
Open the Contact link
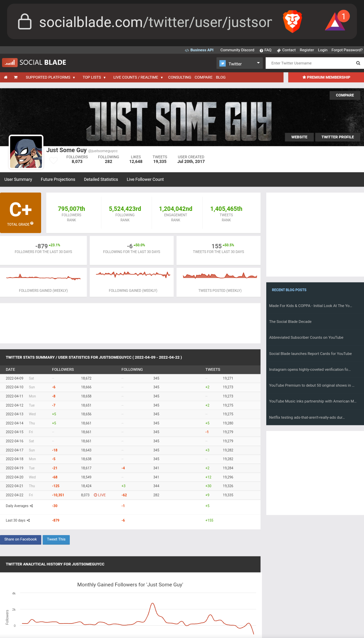click(286, 50)
